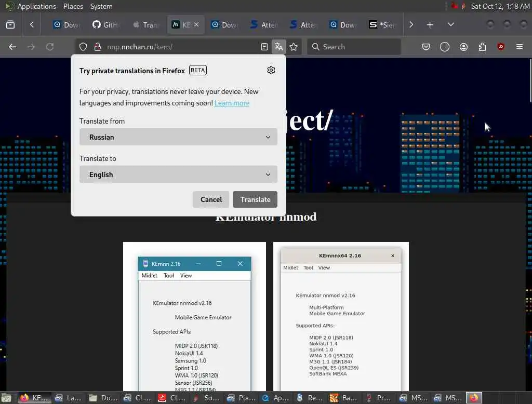Click the Translate button
Screen dimensions: 532x404
tap(255, 199)
